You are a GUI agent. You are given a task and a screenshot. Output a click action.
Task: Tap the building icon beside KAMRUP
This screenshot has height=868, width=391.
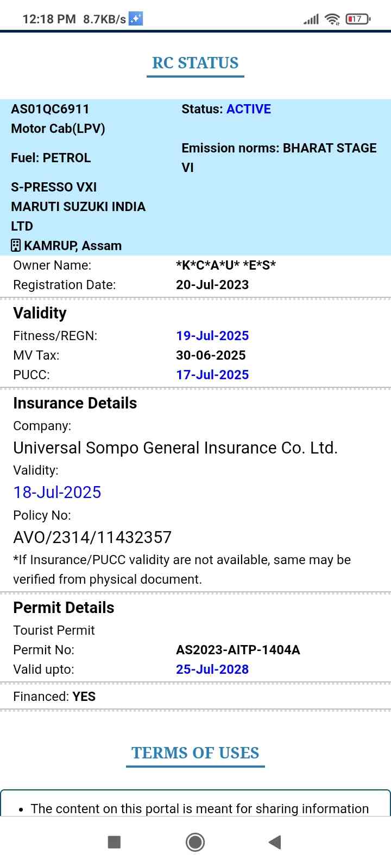point(16,246)
